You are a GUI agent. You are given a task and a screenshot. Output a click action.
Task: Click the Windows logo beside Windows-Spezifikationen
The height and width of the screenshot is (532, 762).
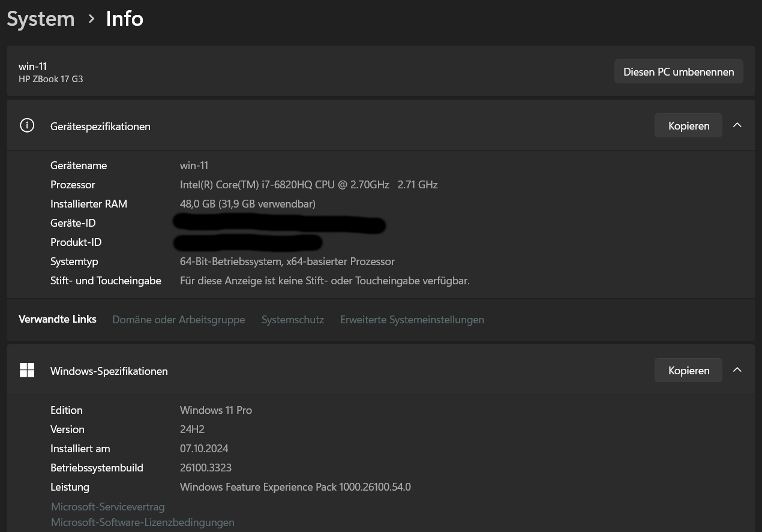coord(27,370)
